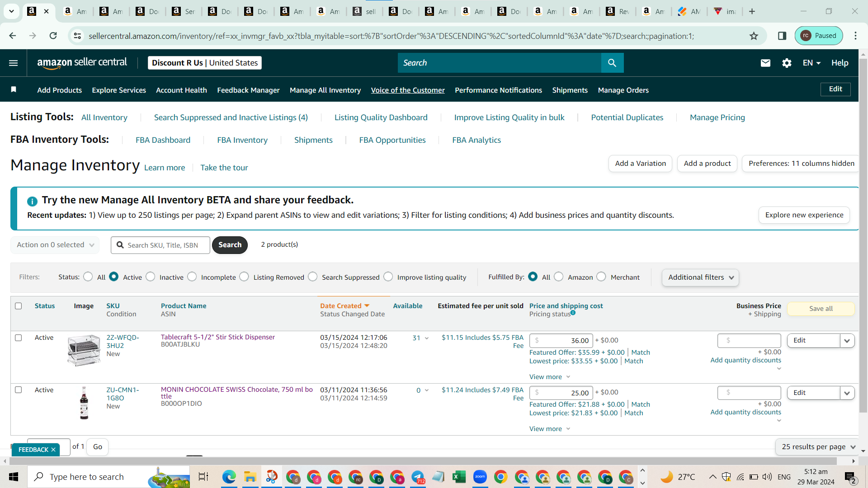The width and height of the screenshot is (868, 488).
Task: Open Manage Orders menu item
Action: [623, 90]
